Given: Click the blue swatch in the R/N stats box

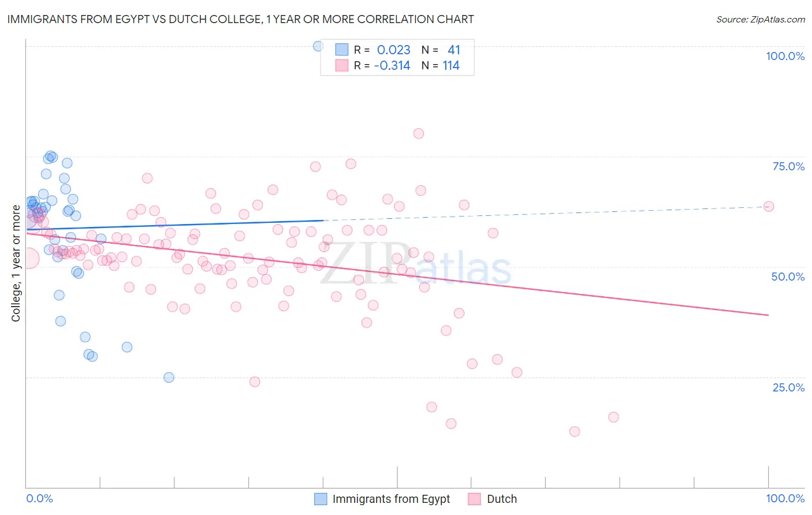Looking at the screenshot, I should click(342, 50).
